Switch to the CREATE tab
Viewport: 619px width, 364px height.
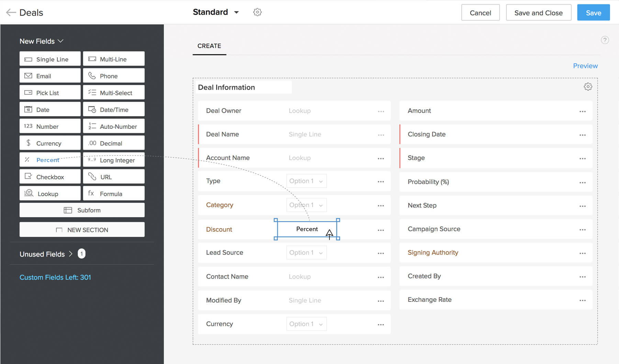pos(209,46)
